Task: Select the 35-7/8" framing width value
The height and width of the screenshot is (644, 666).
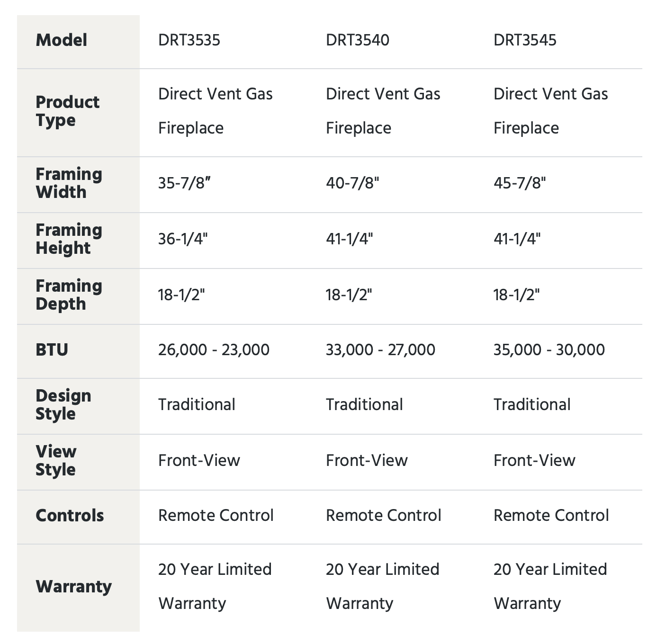Action: (184, 183)
